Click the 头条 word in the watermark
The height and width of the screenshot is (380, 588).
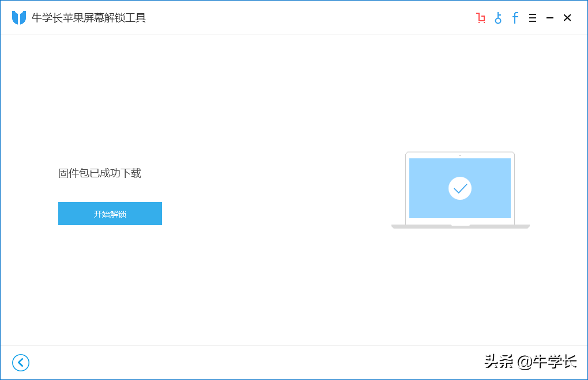coord(499,362)
